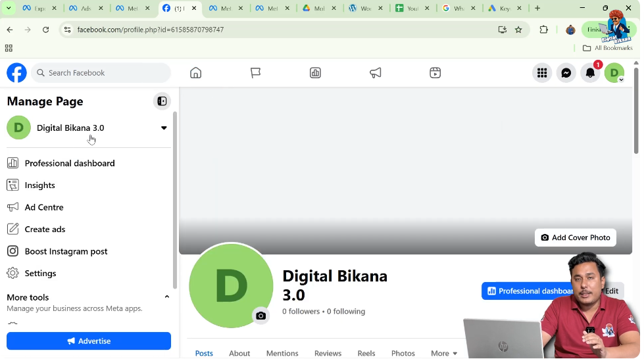Click the Ad Centre sidebar megaphone icon
Viewport: 644px width, 359px height.
coord(12,207)
